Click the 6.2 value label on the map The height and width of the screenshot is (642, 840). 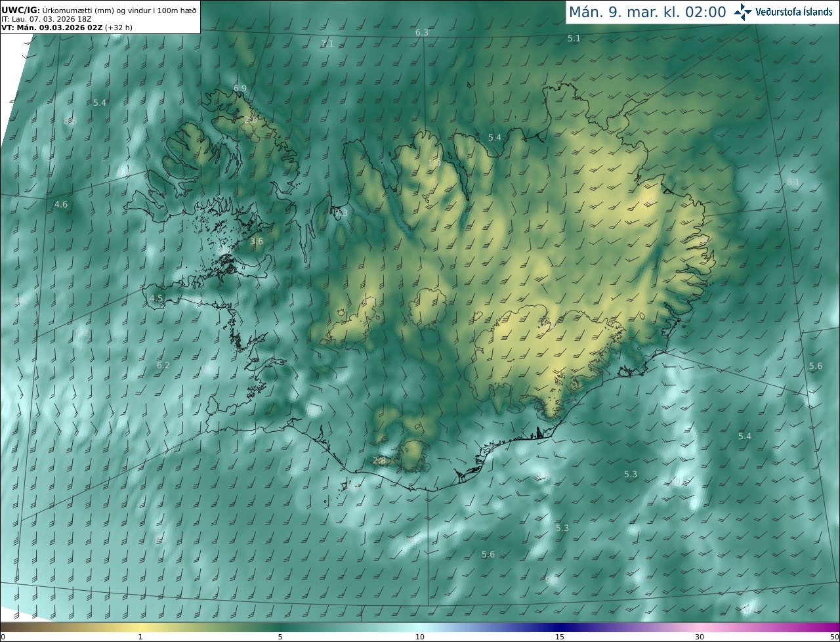pos(163,365)
